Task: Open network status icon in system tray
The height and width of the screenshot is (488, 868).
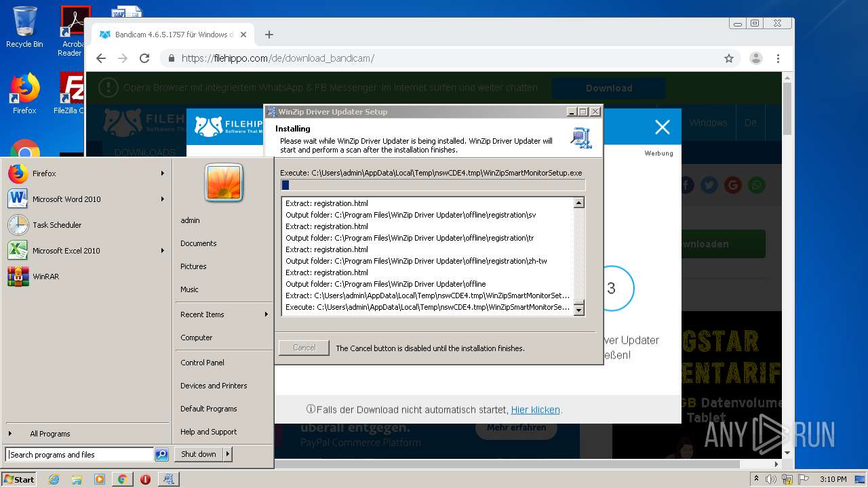Action: (x=787, y=479)
